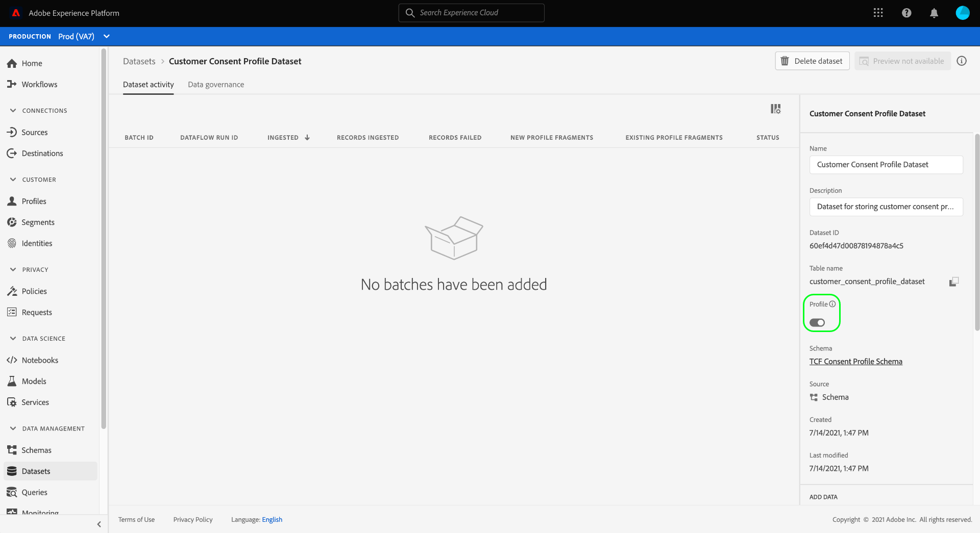Click the Adobe logo icon
The height and width of the screenshot is (533, 980).
click(16, 13)
